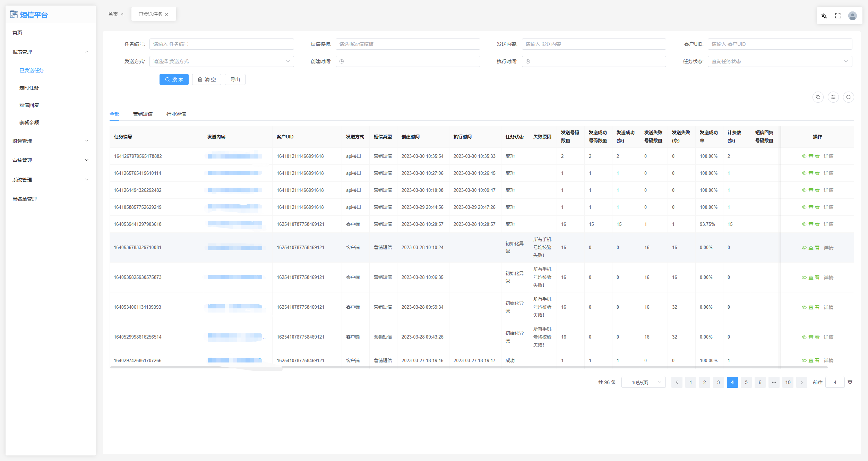Click the 搜索 button
868x461 pixels.
tap(174, 79)
